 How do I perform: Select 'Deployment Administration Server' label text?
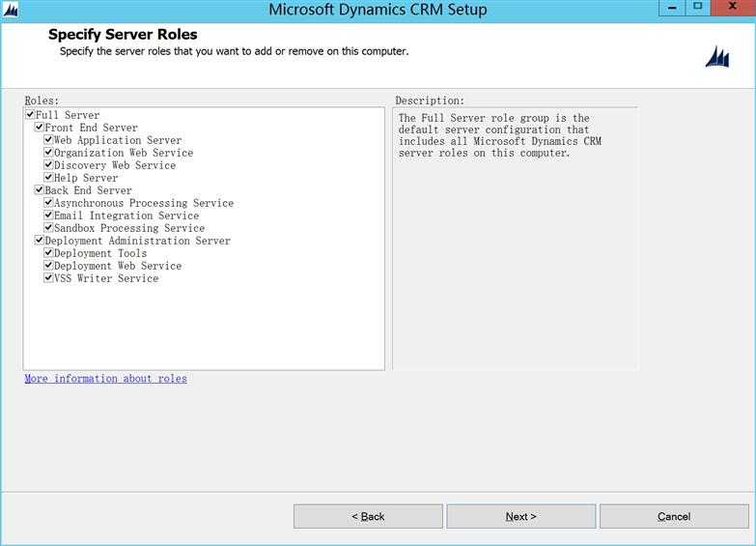137,241
